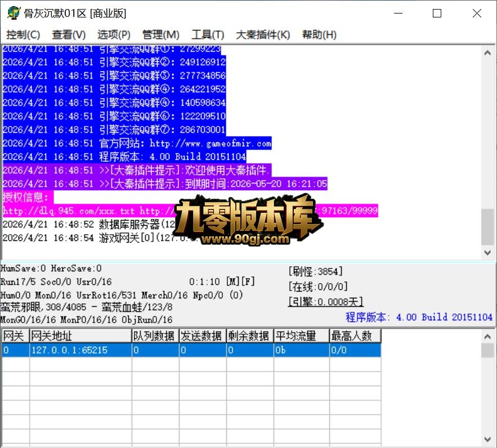Click the gateway list scroll-down arrow

[x=487, y=439]
